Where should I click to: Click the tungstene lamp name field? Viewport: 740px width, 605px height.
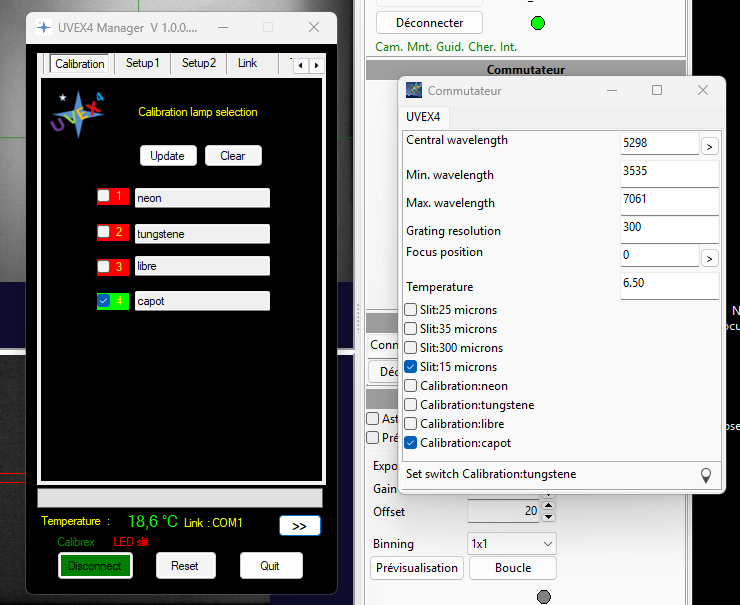click(x=202, y=233)
